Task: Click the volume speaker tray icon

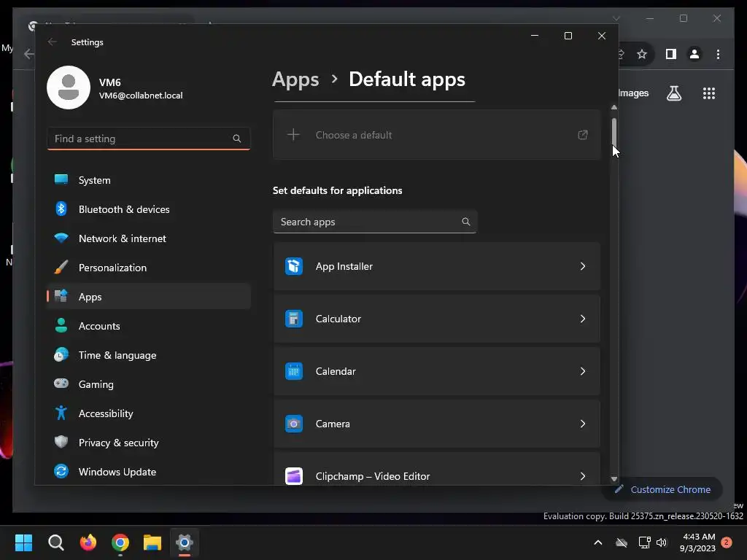Action: tap(661, 542)
